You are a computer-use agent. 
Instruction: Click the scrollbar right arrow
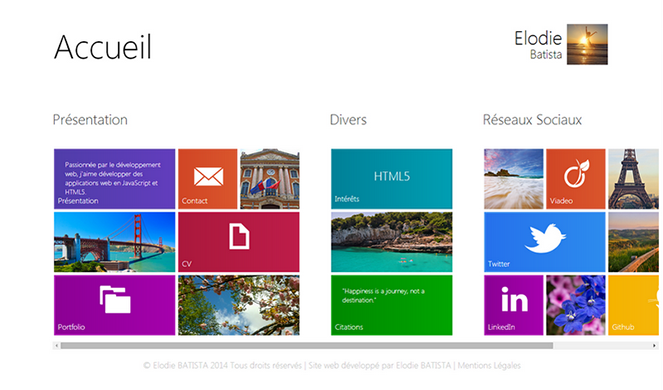[655, 346]
